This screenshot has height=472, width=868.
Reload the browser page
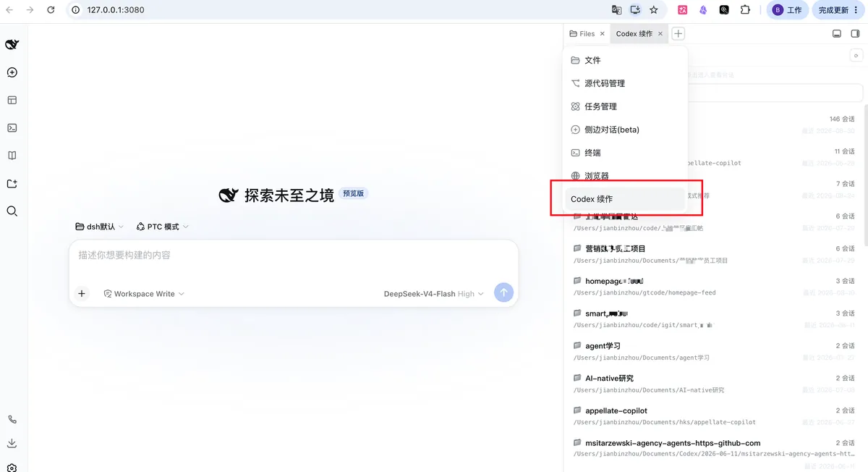[51, 10]
